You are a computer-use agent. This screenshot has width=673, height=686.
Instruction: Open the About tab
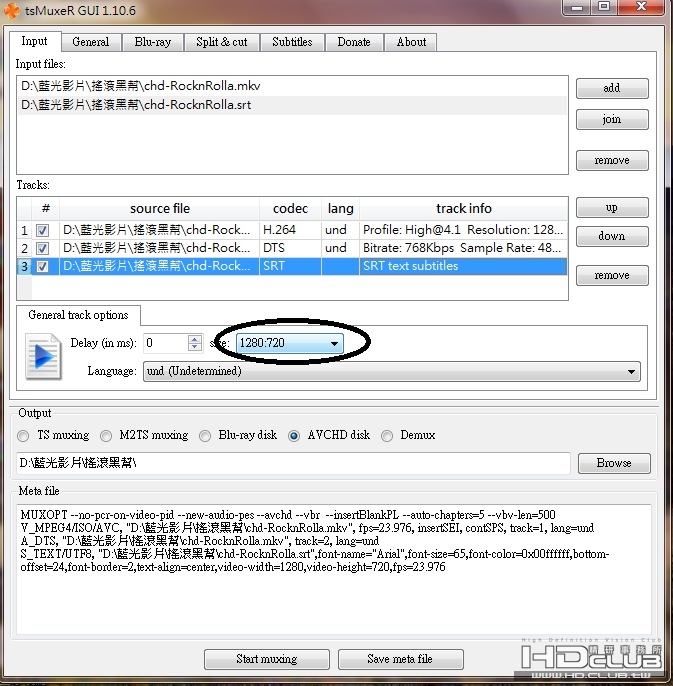(x=411, y=42)
